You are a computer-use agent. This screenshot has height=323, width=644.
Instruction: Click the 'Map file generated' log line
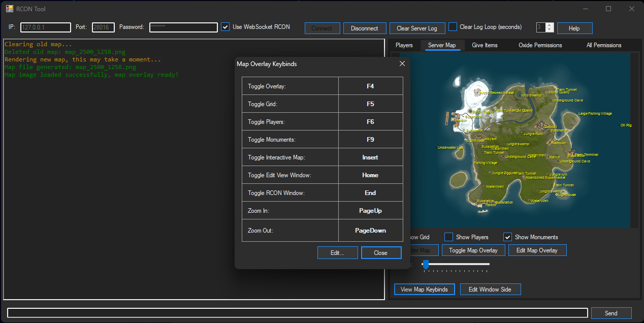[70, 67]
